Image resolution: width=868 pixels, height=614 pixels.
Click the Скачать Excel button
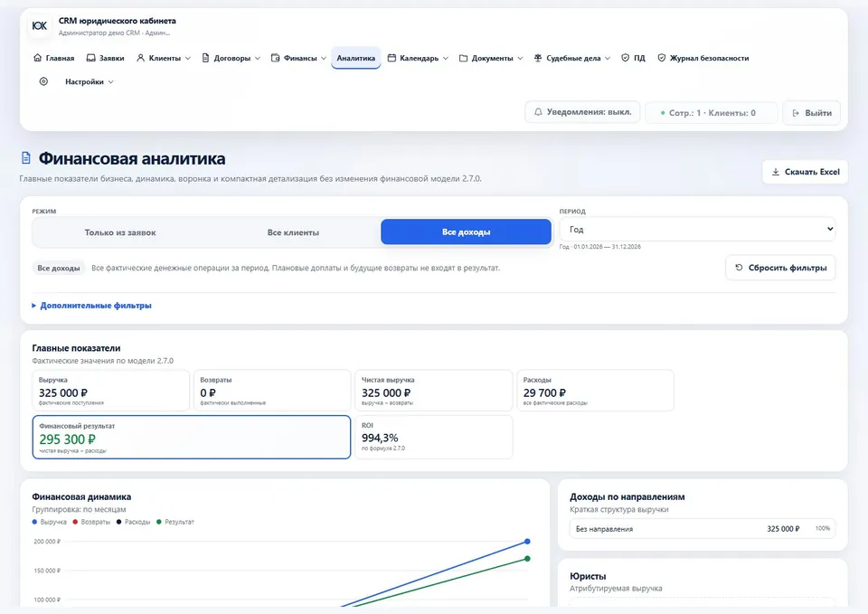coord(805,172)
